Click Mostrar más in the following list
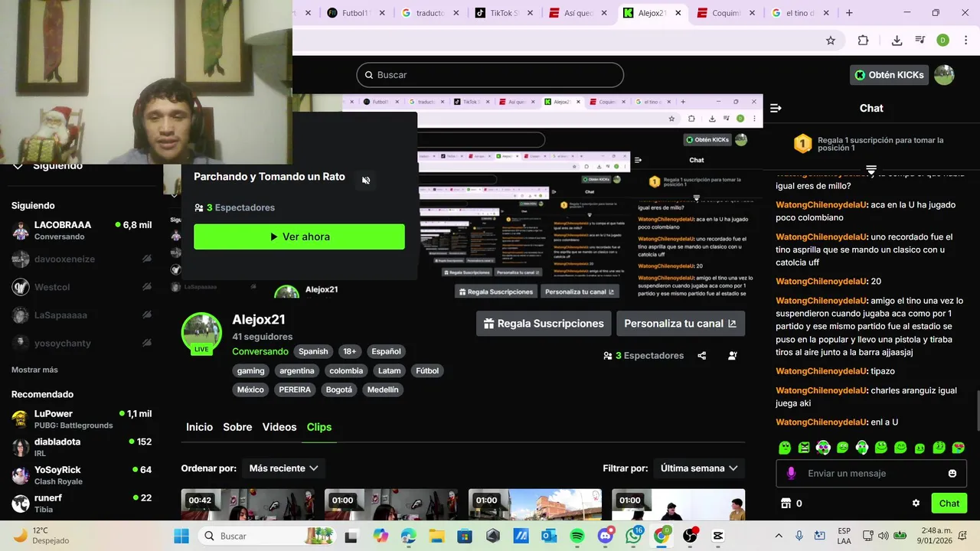The width and height of the screenshot is (980, 551). point(34,370)
